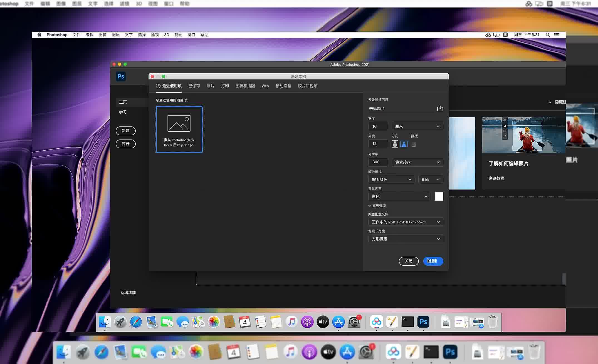Click the save preset icon beside 未标题-1

(440, 108)
